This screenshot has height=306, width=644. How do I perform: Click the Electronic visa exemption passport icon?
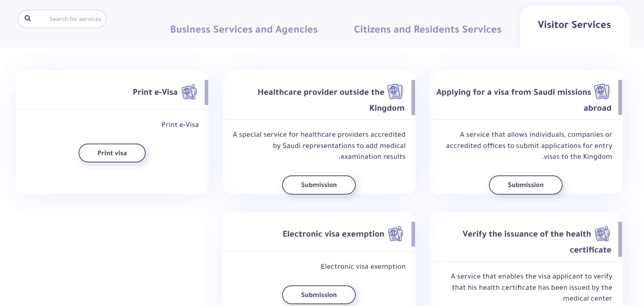[x=396, y=234]
